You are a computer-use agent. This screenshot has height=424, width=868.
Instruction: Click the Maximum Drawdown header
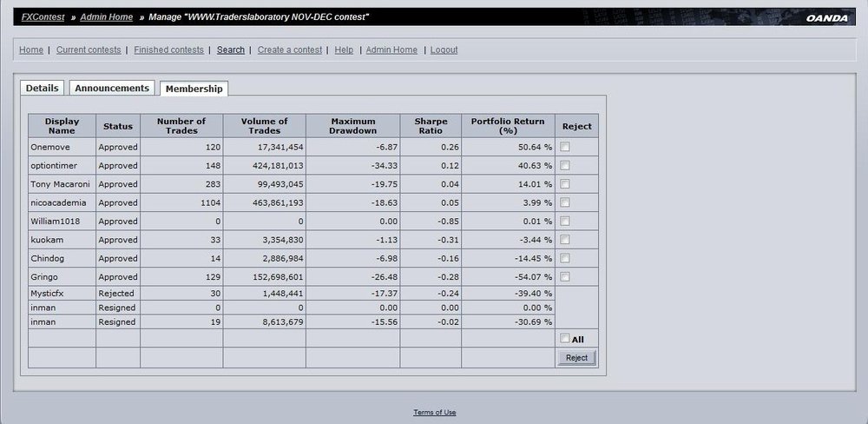tap(352, 126)
